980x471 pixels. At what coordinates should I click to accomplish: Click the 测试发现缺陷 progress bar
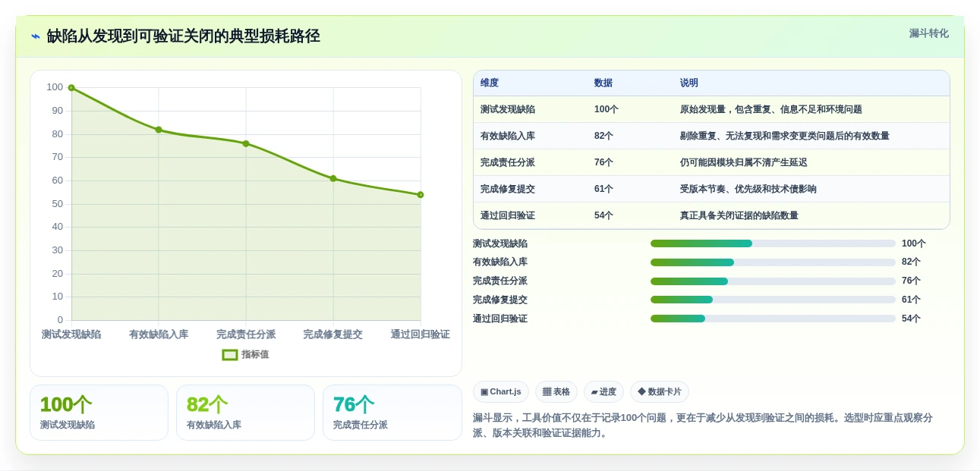(x=773, y=243)
